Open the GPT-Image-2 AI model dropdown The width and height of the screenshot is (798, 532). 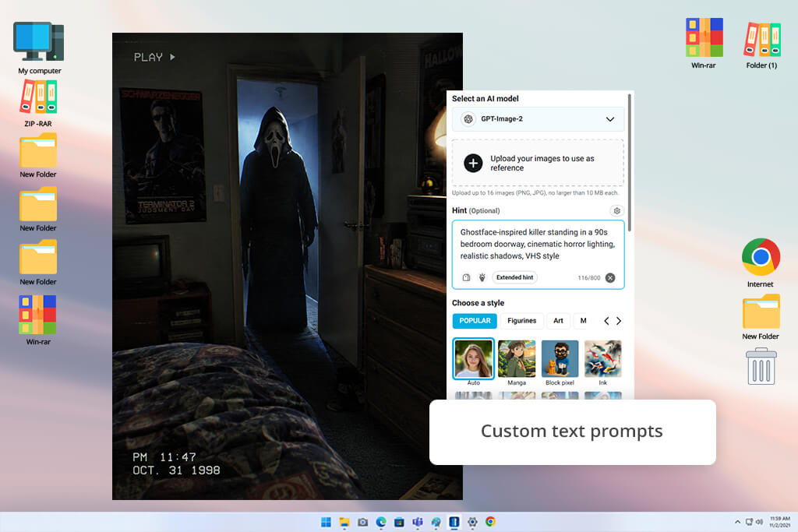pyautogui.click(x=538, y=119)
